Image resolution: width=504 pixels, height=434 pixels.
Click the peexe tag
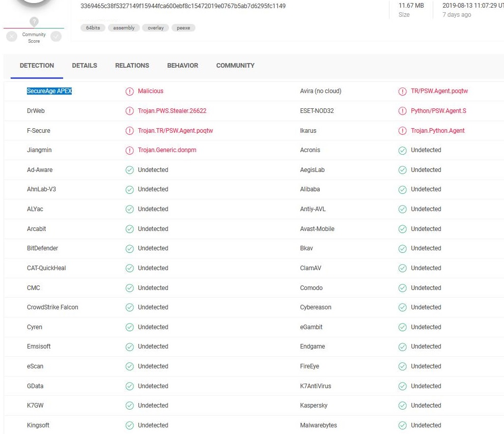coord(183,28)
